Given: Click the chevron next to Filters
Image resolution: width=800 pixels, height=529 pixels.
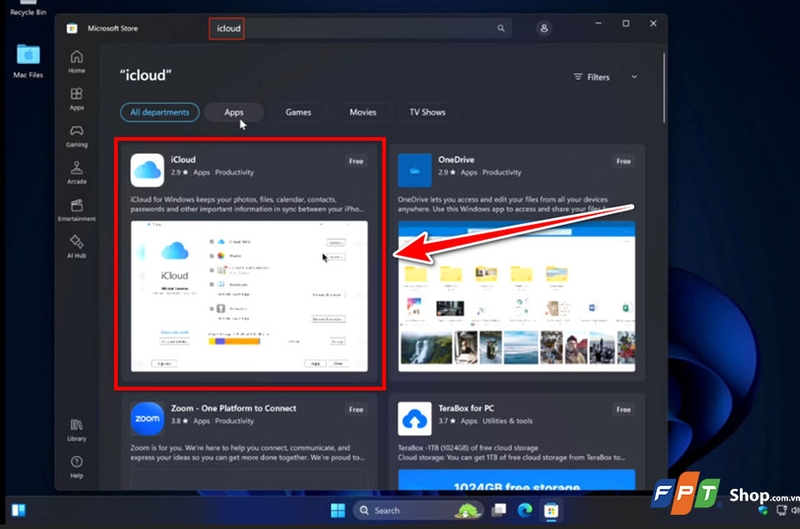Looking at the screenshot, I should pos(634,77).
